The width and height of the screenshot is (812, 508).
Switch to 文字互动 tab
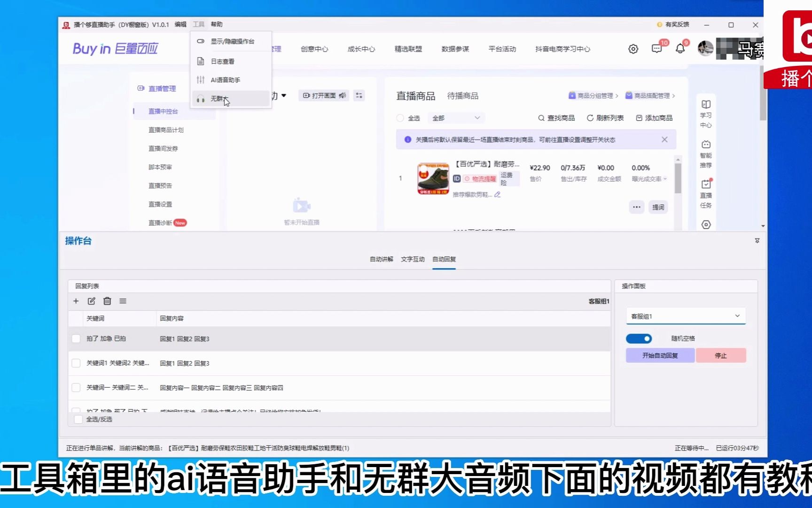point(413,259)
